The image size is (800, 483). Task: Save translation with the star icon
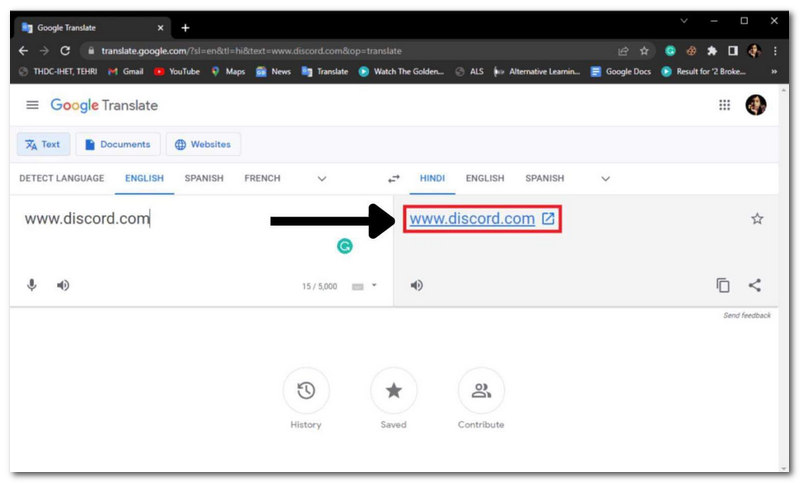click(757, 219)
